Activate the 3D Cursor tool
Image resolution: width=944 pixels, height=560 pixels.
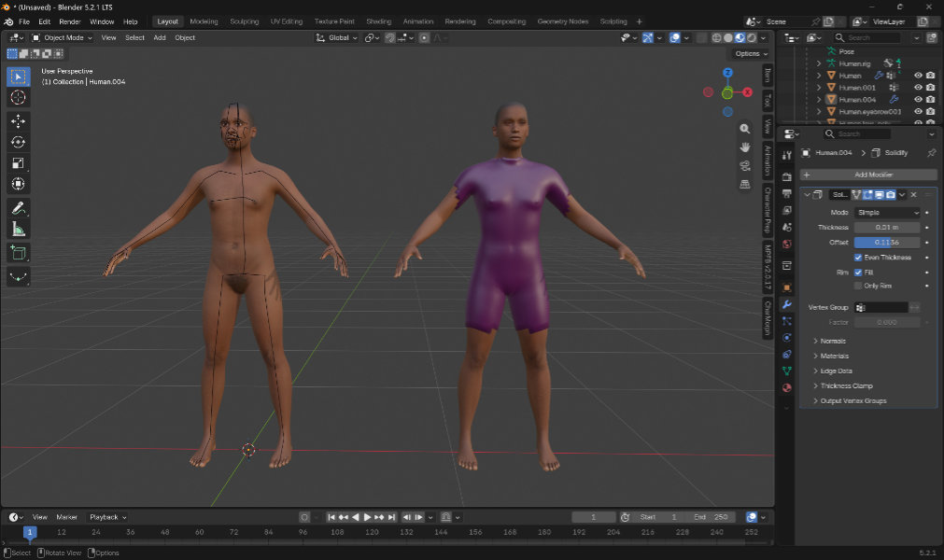point(18,97)
